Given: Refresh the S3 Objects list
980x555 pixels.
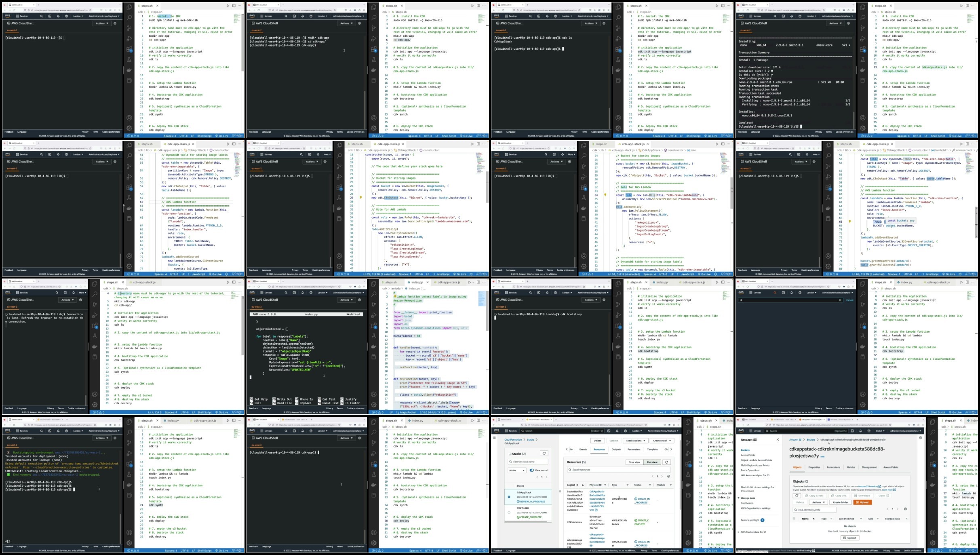Looking at the screenshot, I should click(x=797, y=496).
